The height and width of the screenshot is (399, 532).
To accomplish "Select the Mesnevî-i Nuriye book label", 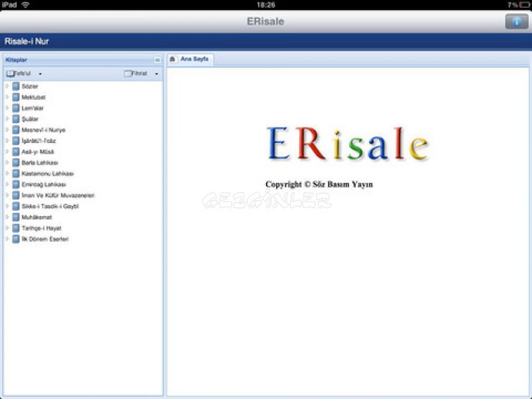I will click(x=43, y=130).
